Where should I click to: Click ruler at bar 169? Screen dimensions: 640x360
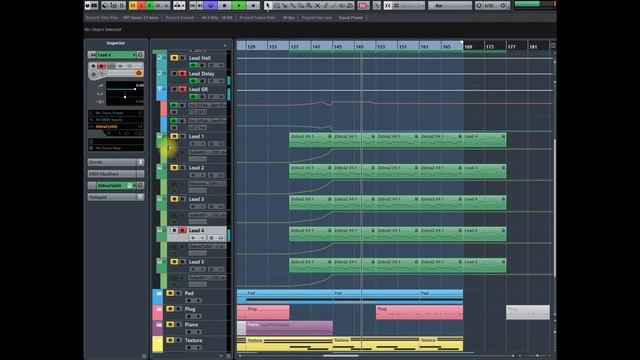tap(468, 47)
